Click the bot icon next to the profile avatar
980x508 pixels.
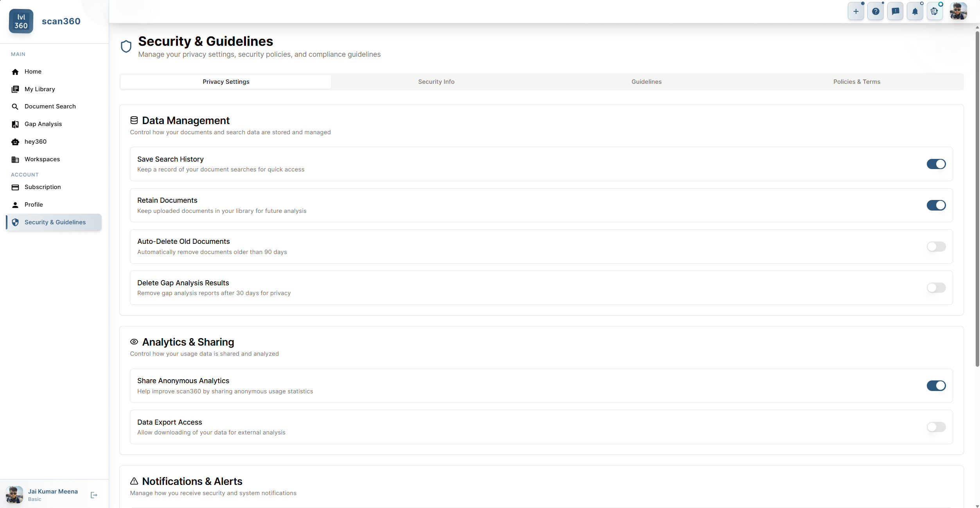[935, 11]
